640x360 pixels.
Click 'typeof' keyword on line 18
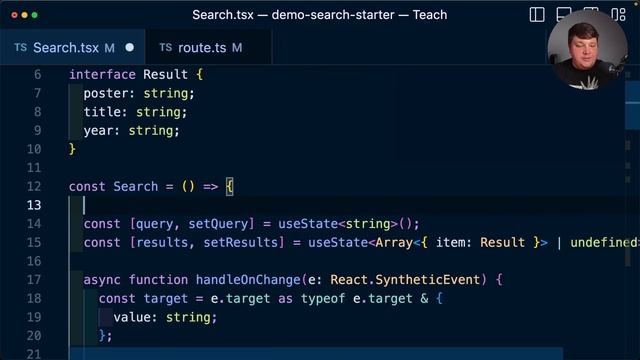tap(323, 298)
